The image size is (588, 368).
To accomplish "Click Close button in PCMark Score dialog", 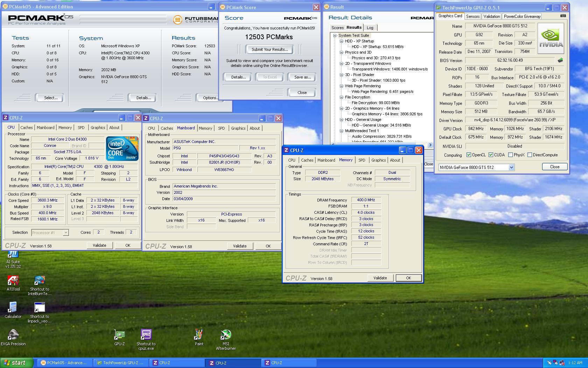I will (x=302, y=93).
